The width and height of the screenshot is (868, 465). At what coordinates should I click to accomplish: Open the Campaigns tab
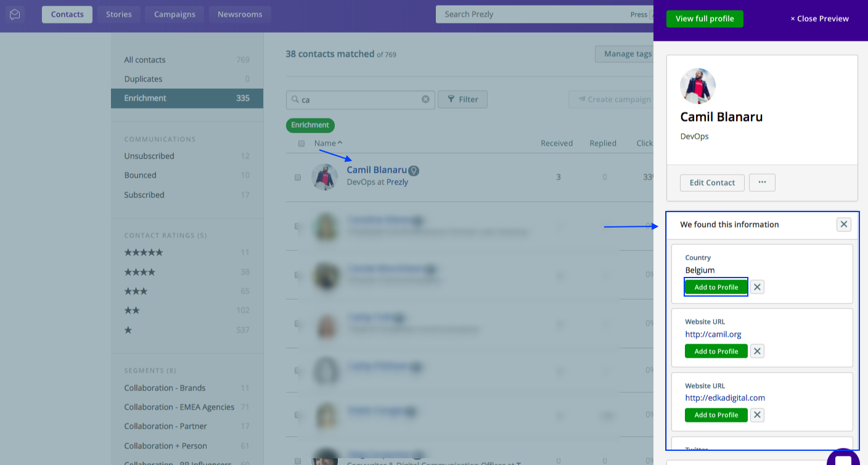[x=174, y=14]
